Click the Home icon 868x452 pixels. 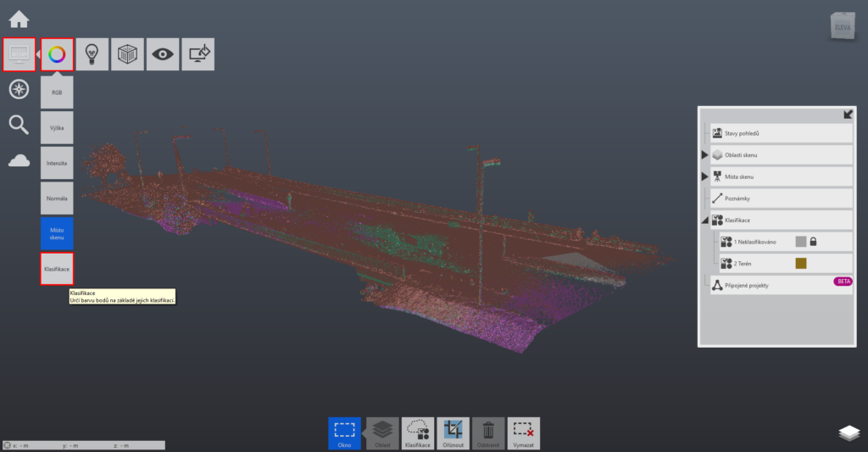pyautogui.click(x=19, y=19)
